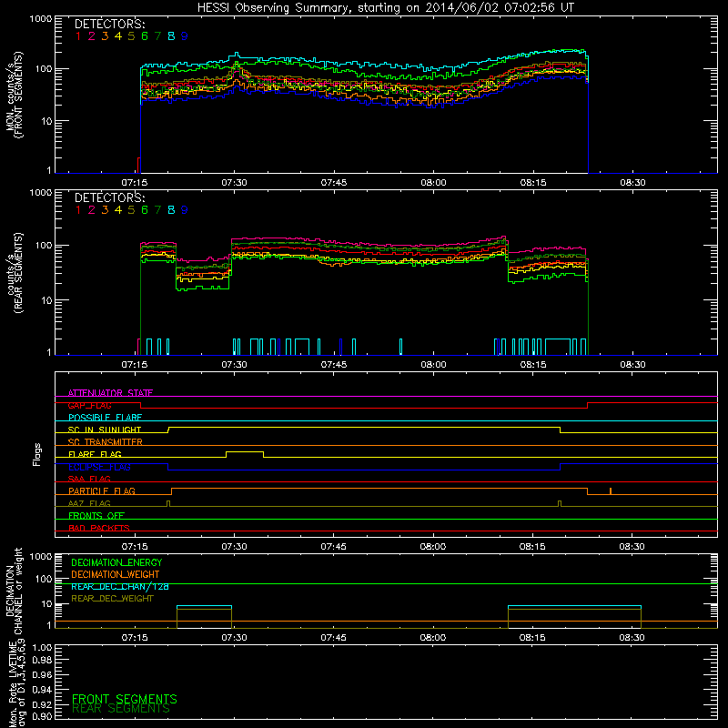Image resolution: width=728 pixels, height=728 pixels.
Task: Select the FLARE_FLAG label
Action: point(95,454)
